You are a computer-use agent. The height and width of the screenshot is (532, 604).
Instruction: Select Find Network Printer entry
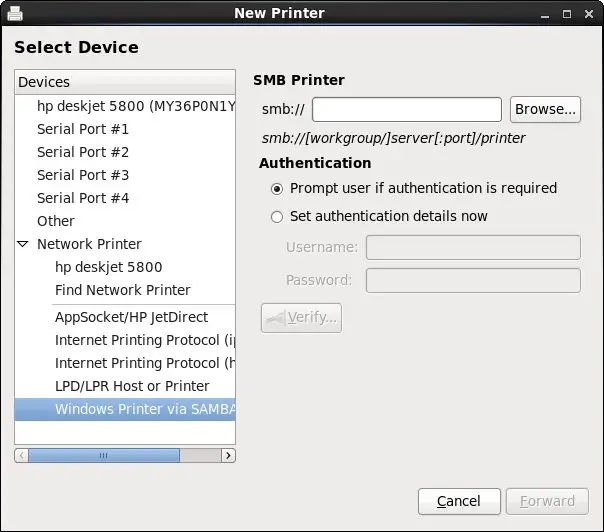click(123, 290)
